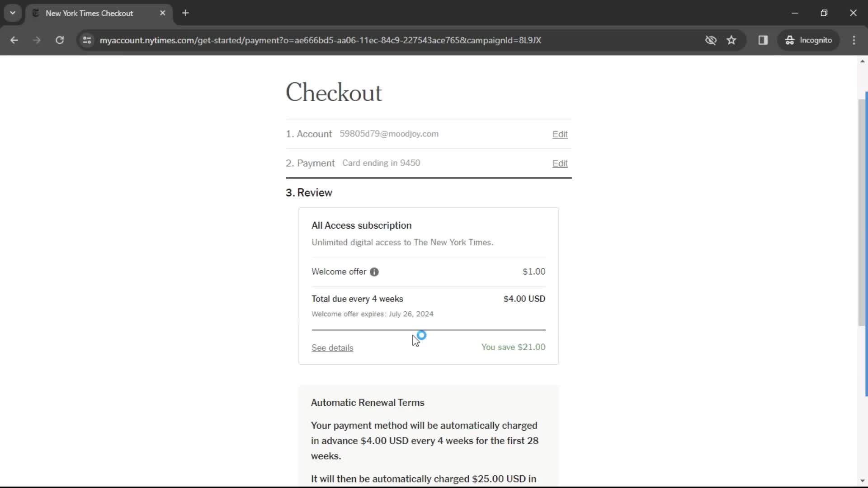
Task: Click the Welcome offer expires July 26 text
Action: [373, 314]
